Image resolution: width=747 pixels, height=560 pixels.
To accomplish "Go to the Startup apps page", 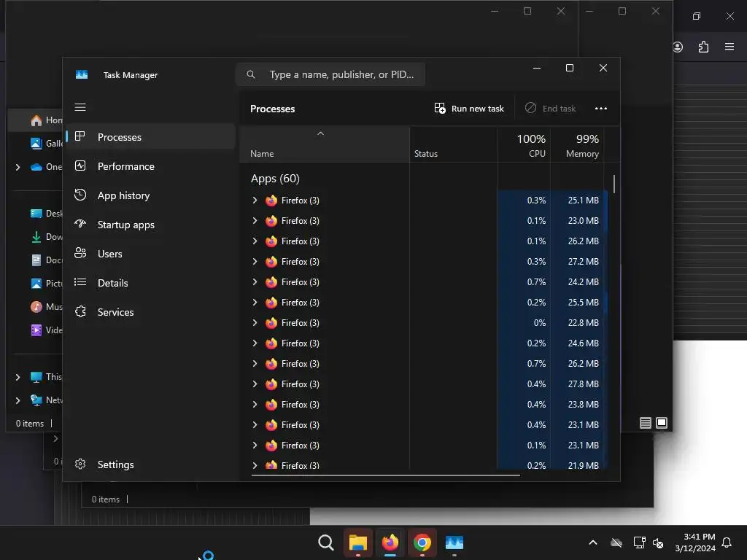I will pyautogui.click(x=150, y=225).
